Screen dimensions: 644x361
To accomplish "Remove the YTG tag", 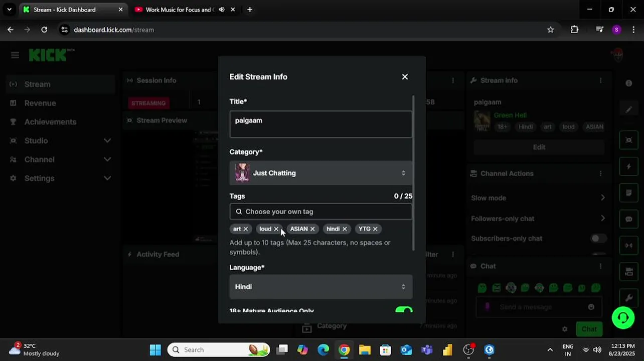I will point(375,229).
